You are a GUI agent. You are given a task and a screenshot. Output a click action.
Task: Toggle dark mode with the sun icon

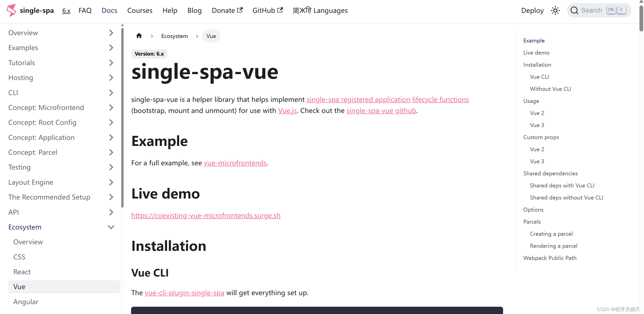pos(555,10)
